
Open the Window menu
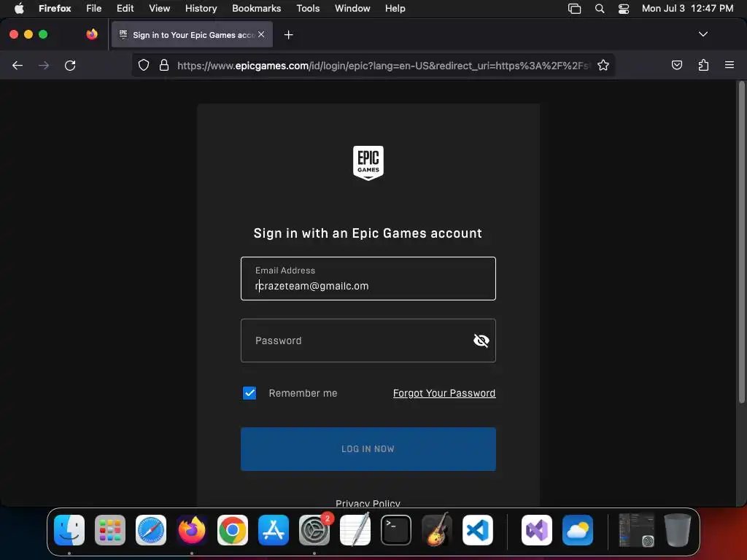tap(352, 8)
